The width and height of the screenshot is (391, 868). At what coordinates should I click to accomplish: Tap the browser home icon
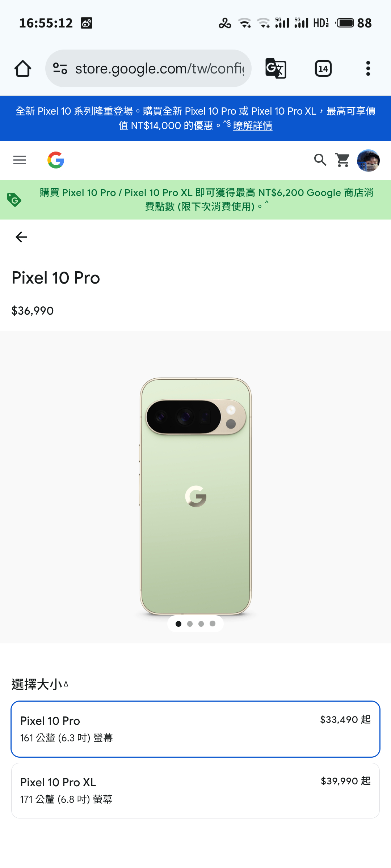pos(22,68)
